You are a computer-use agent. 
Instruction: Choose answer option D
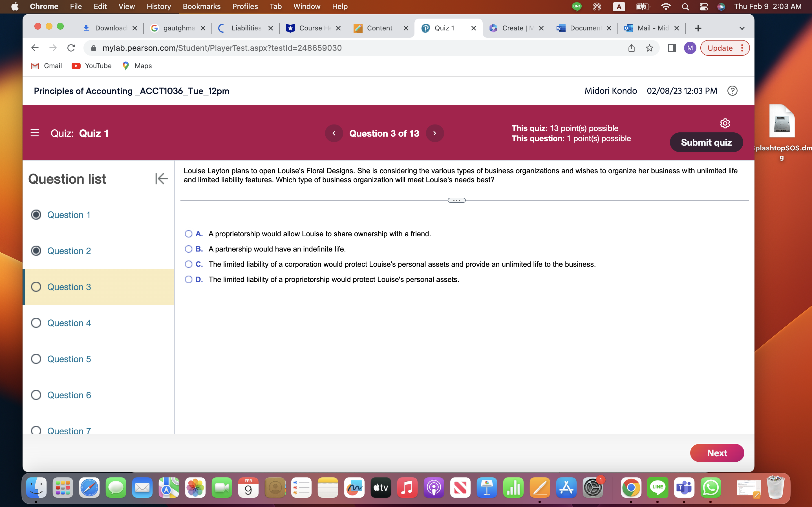[x=188, y=279]
